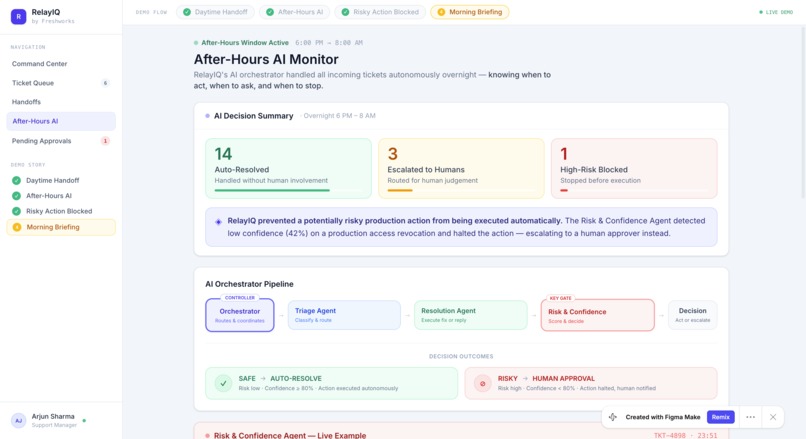Viewport: 806px width, 439px height.
Task: Open Pending Approvals in navigation
Action: 61,141
